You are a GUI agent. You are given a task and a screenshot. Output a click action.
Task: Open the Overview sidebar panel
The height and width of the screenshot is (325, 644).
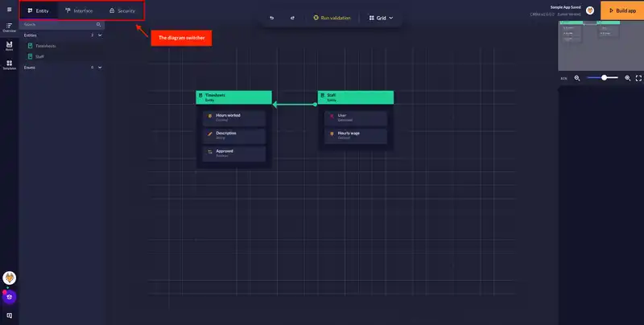(x=9, y=28)
